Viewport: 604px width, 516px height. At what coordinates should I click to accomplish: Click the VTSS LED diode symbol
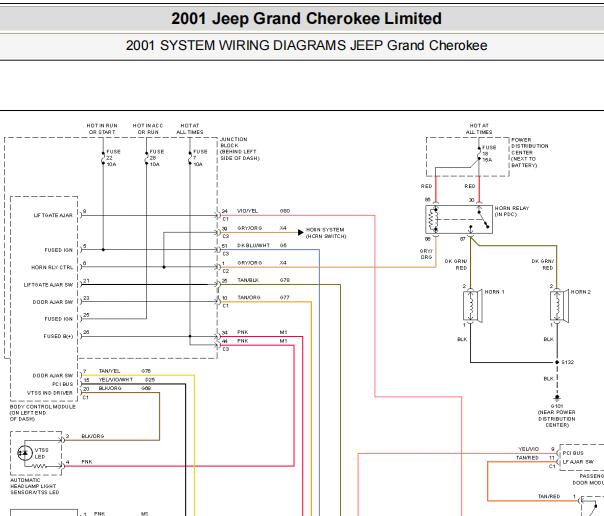[x=25, y=453]
